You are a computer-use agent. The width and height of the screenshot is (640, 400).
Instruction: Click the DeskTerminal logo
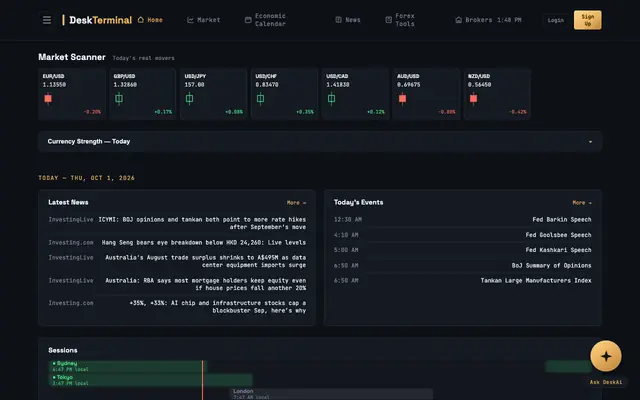[x=97, y=20]
